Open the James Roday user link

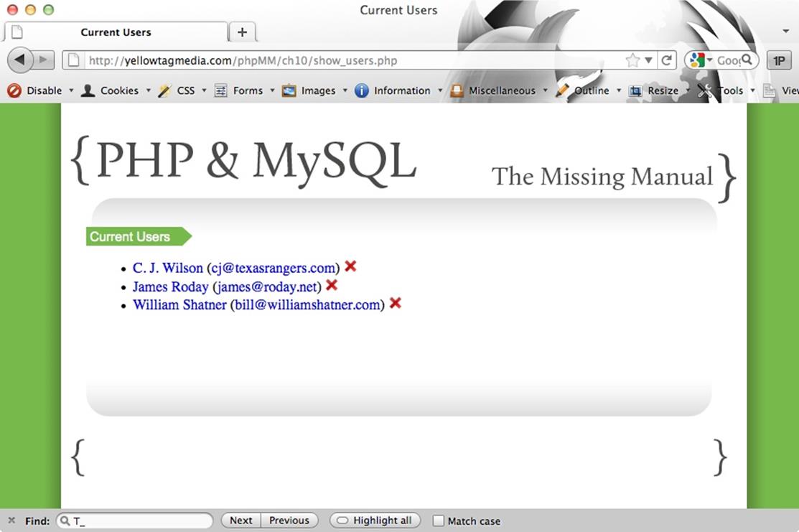pos(171,287)
